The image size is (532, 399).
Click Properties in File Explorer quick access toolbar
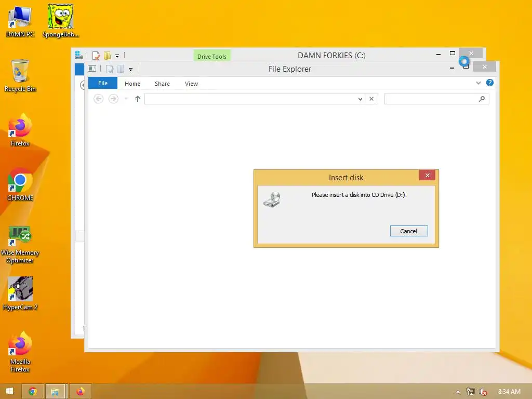[x=109, y=69]
